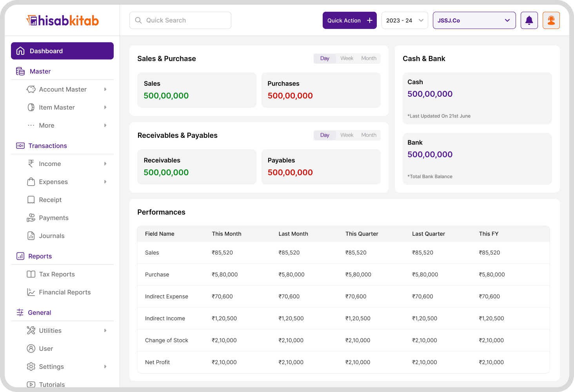Click the Account Master piggy bank icon

coord(31,89)
